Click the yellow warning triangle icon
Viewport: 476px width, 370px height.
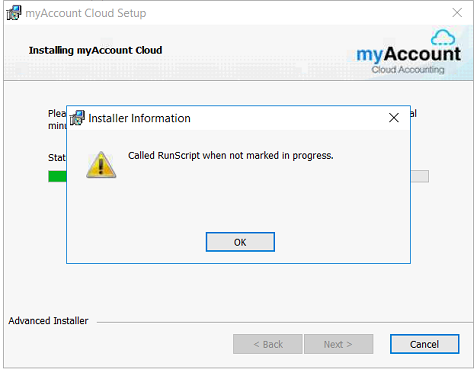tap(101, 165)
